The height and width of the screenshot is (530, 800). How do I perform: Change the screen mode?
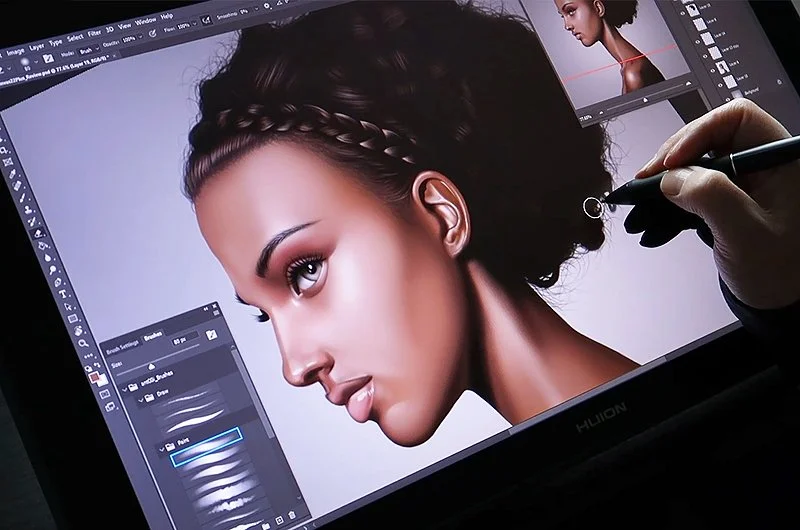110,407
